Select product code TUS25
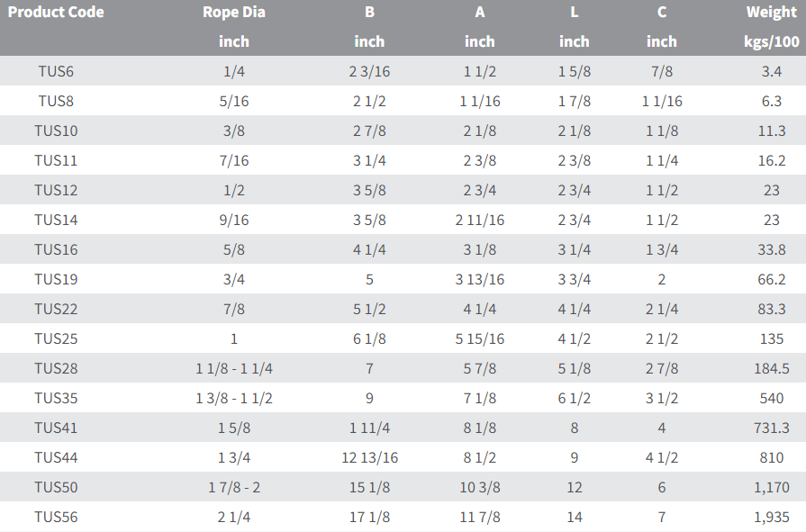The image size is (806, 532). [56, 339]
